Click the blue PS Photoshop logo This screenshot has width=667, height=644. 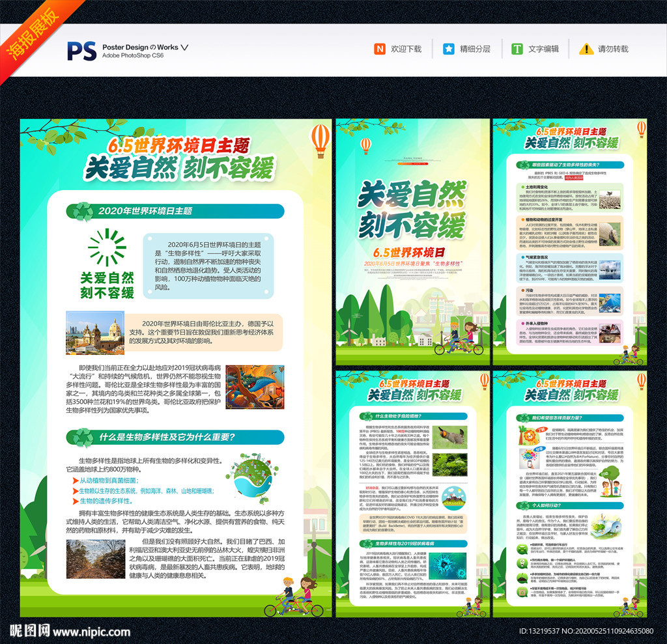[x=81, y=50]
